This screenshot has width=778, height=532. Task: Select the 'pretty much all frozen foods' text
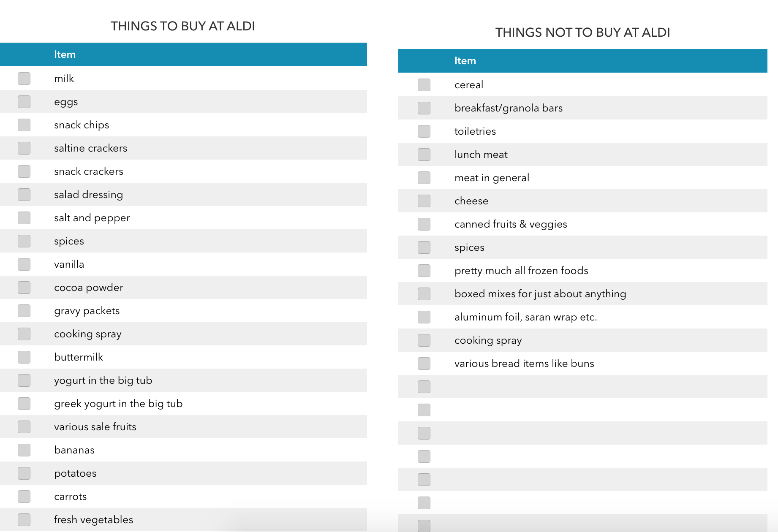[x=521, y=271]
